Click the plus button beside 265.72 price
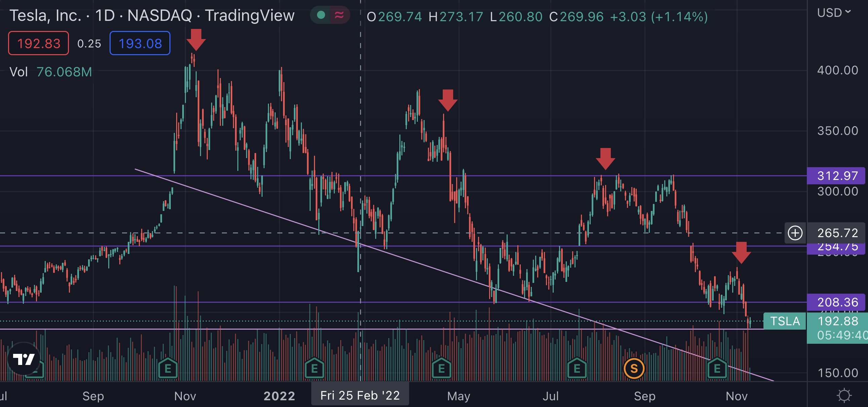 (x=795, y=233)
